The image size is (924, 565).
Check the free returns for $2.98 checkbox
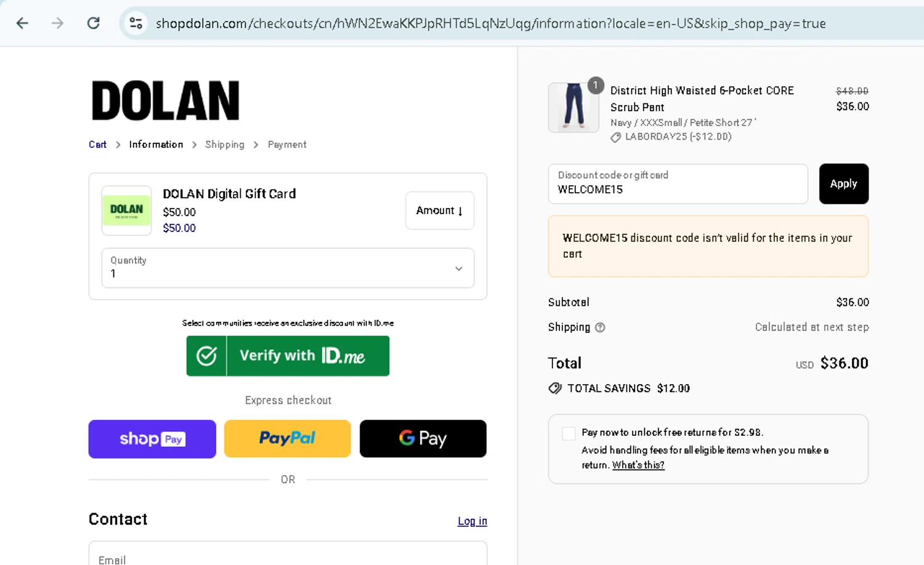tap(569, 433)
